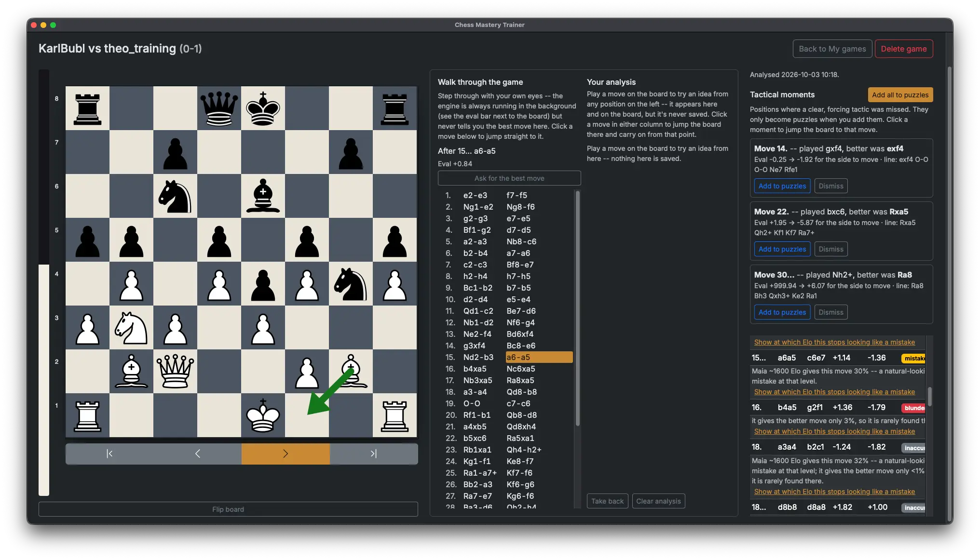The image size is (980, 560).
Task: Select the white rook on a1
Action: pyautogui.click(x=87, y=415)
